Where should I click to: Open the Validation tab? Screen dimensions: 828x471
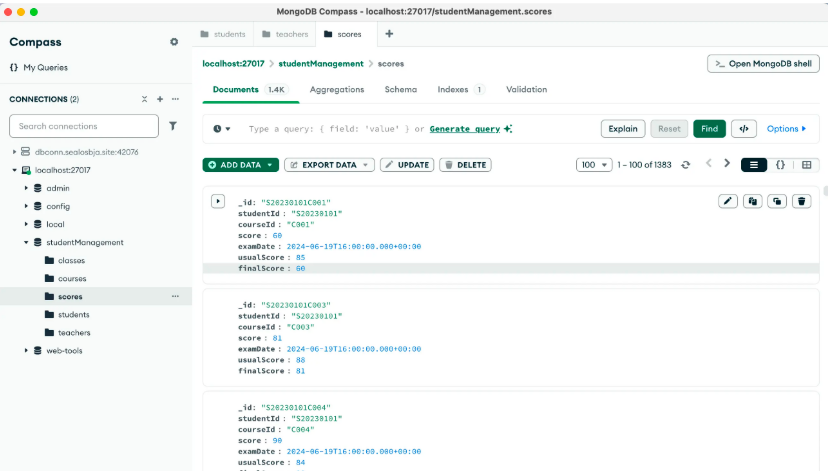point(526,90)
